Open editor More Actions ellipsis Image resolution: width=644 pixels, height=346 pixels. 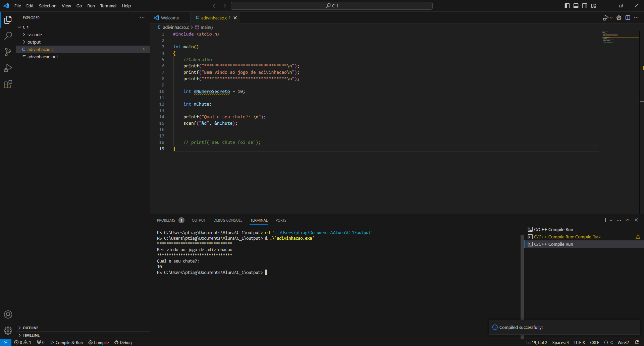[636, 18]
